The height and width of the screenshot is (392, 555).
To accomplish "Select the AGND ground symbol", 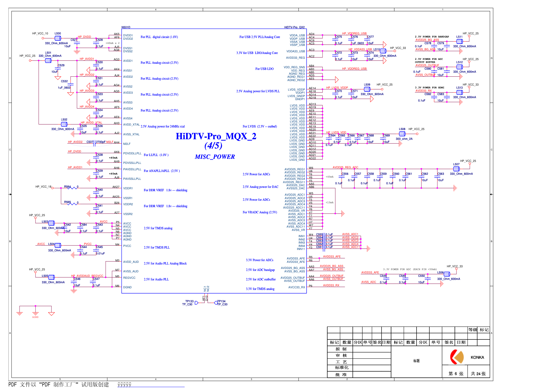I will [x=35, y=313].
